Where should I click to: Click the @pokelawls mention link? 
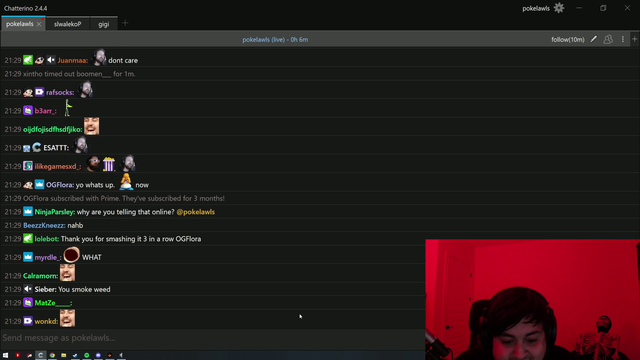point(196,212)
